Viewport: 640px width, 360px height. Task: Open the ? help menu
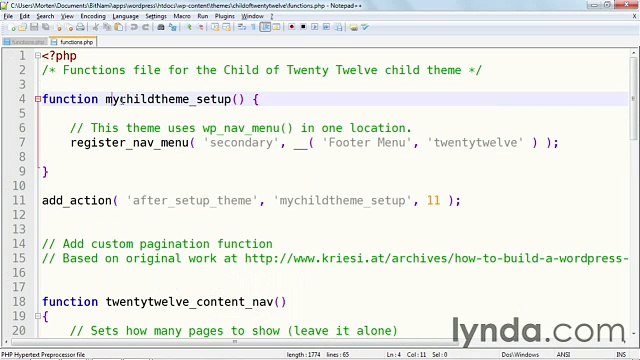272,16
